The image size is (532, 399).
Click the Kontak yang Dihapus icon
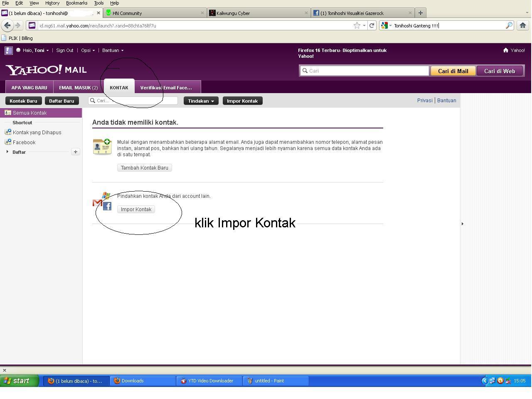point(7,132)
